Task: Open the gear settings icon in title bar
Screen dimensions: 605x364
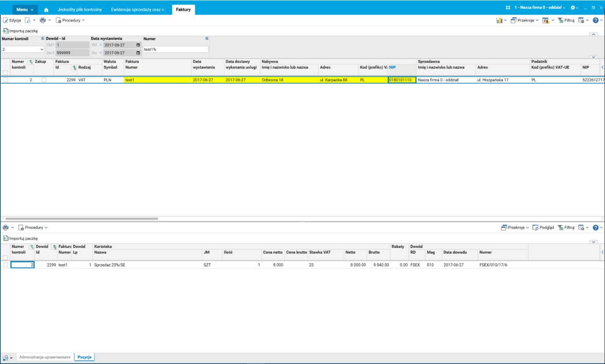Action: tap(573, 7)
